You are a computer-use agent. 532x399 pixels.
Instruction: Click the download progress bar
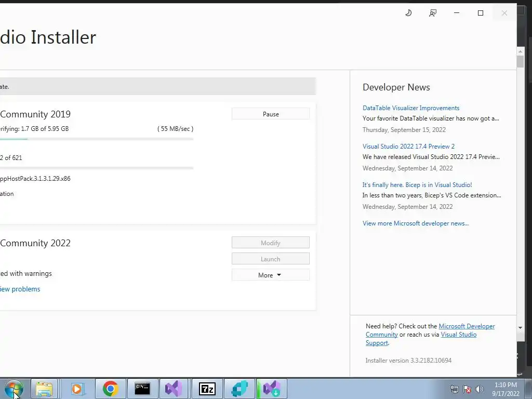coord(97,139)
